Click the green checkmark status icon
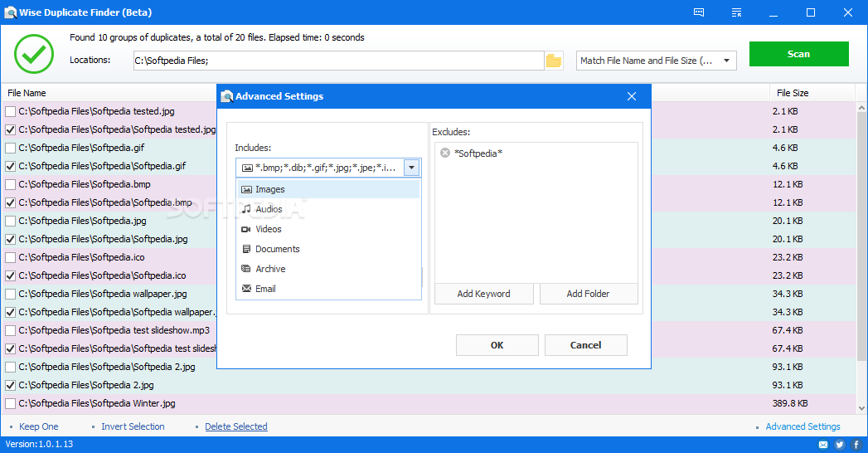 34,54
